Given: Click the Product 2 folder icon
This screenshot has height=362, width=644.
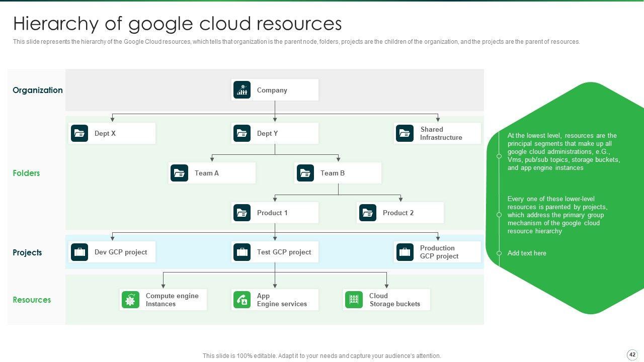Looking at the screenshot, I should tap(368, 213).
